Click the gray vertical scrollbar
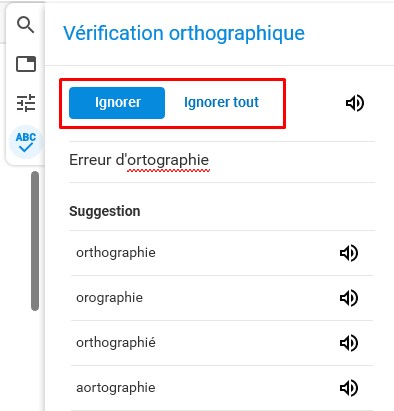Viewport: 394px width, 411px height. [35, 241]
